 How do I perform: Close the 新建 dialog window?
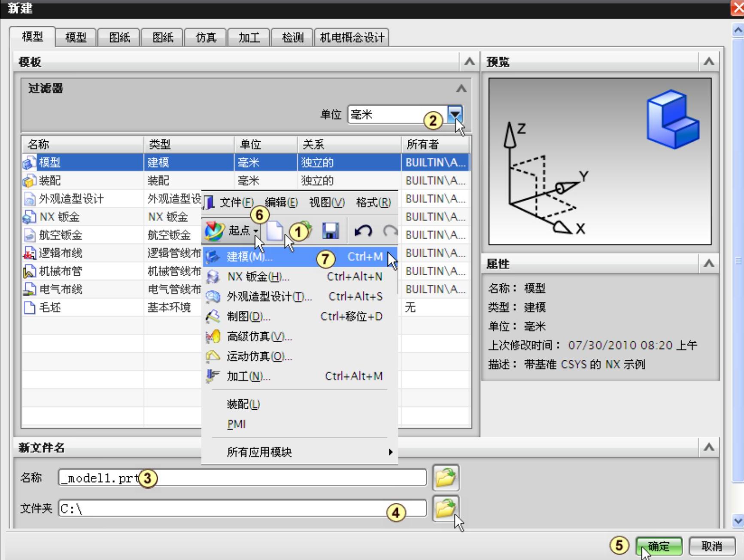pyautogui.click(x=738, y=9)
